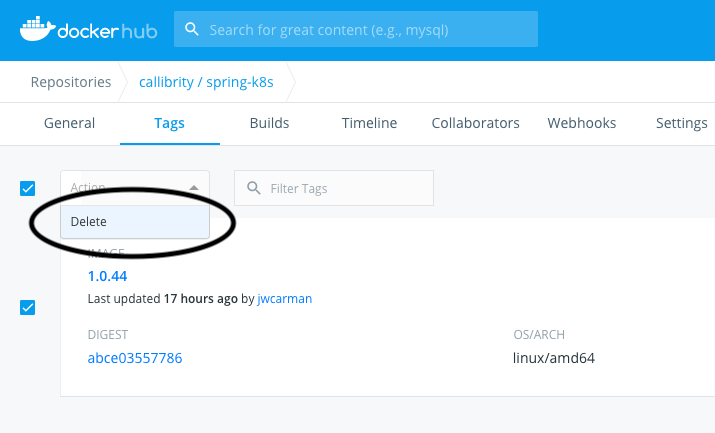Collapse the Action dropdown
This screenshot has height=433, width=715.
point(135,187)
